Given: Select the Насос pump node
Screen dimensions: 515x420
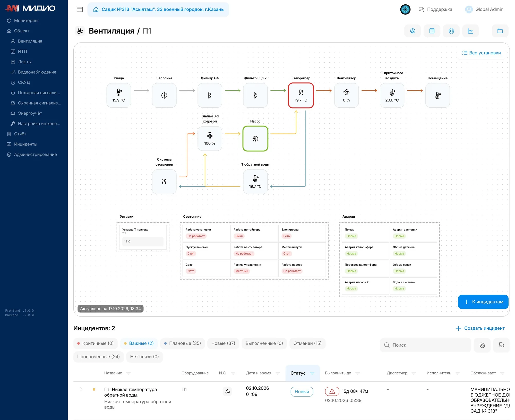Looking at the screenshot, I should (255, 139).
